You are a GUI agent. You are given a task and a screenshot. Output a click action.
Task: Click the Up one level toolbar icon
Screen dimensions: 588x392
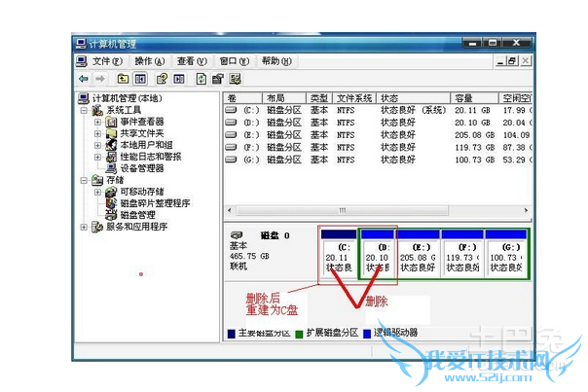pyautogui.click(x=123, y=79)
